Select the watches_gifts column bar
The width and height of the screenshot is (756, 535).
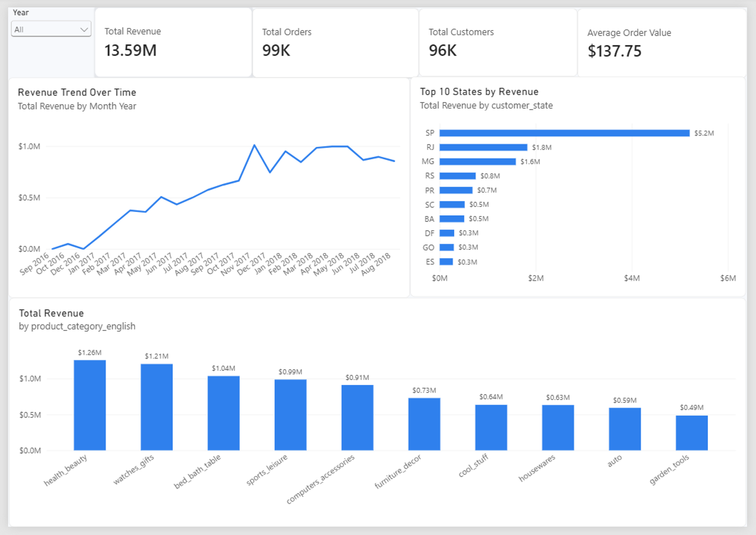coord(157,407)
